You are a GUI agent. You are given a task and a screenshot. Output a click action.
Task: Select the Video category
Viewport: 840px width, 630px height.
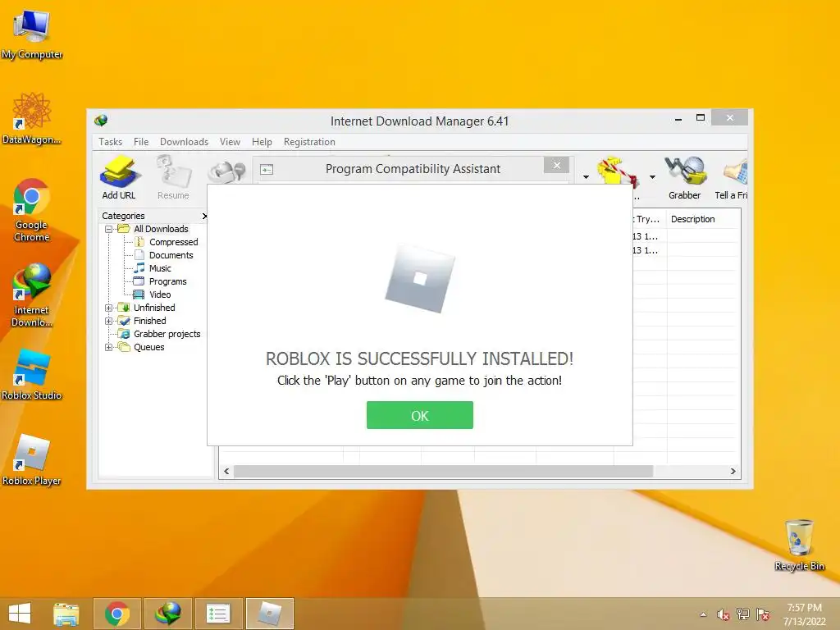point(160,294)
